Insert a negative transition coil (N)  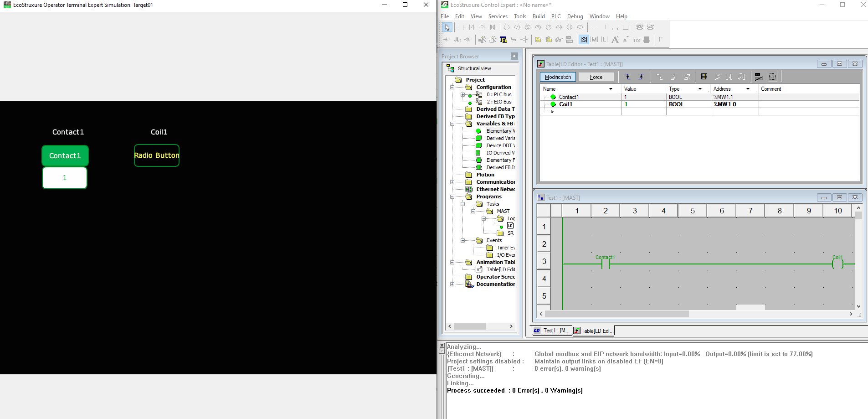point(559,27)
